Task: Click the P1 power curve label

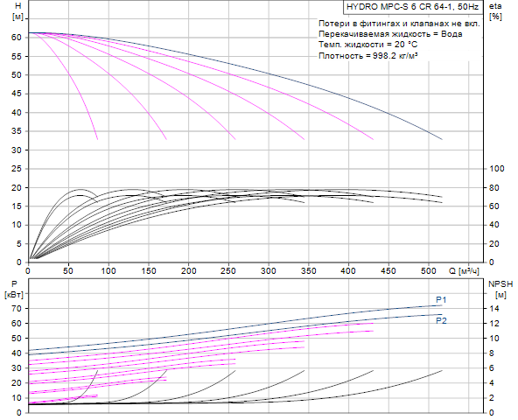Action: coord(441,300)
